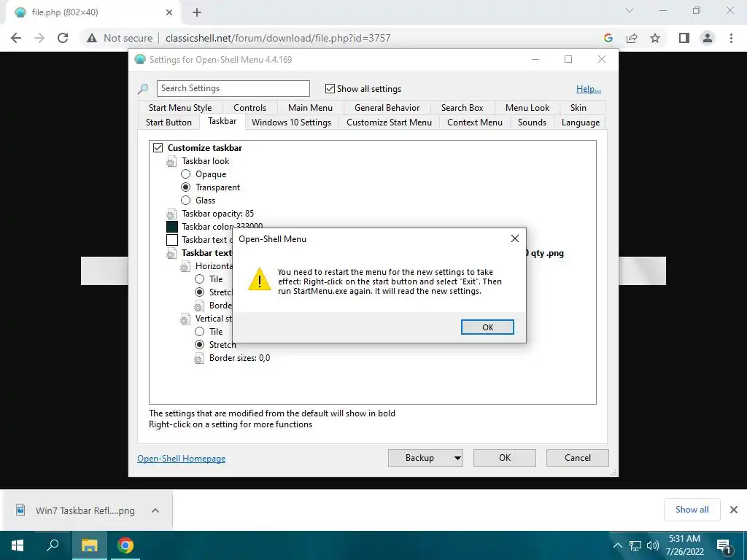Viewport: 747px width, 560px height.
Task: Open the volume control in the system tray
Action: coord(653,545)
